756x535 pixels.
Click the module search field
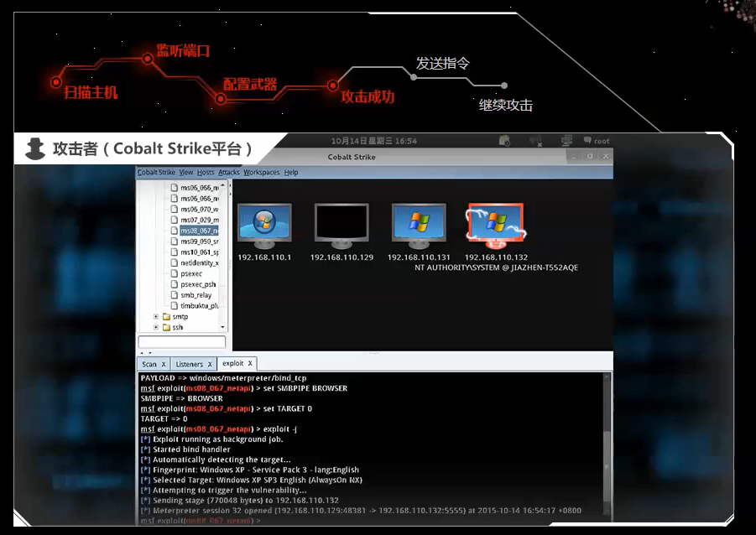(182, 342)
